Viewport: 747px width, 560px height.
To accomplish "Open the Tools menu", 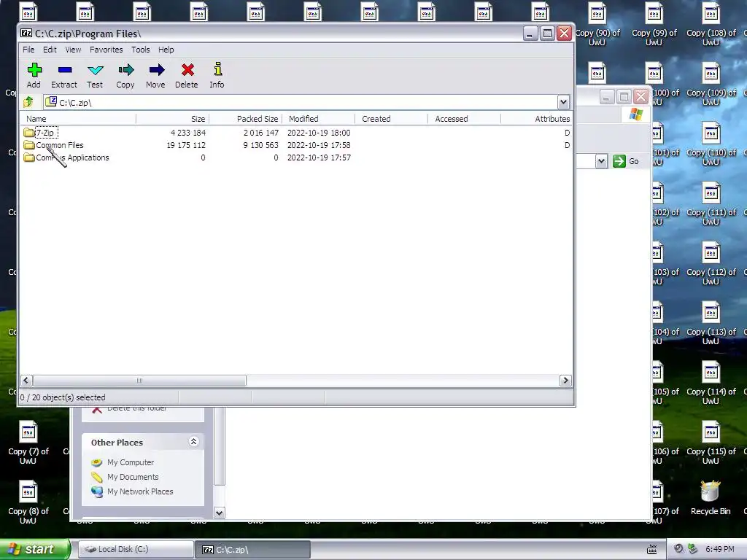I will [x=141, y=50].
